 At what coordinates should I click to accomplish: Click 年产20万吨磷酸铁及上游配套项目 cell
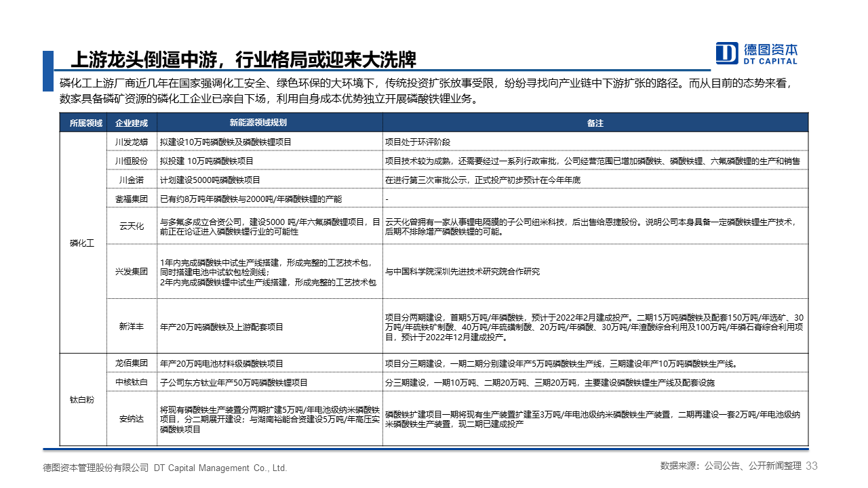270,326
